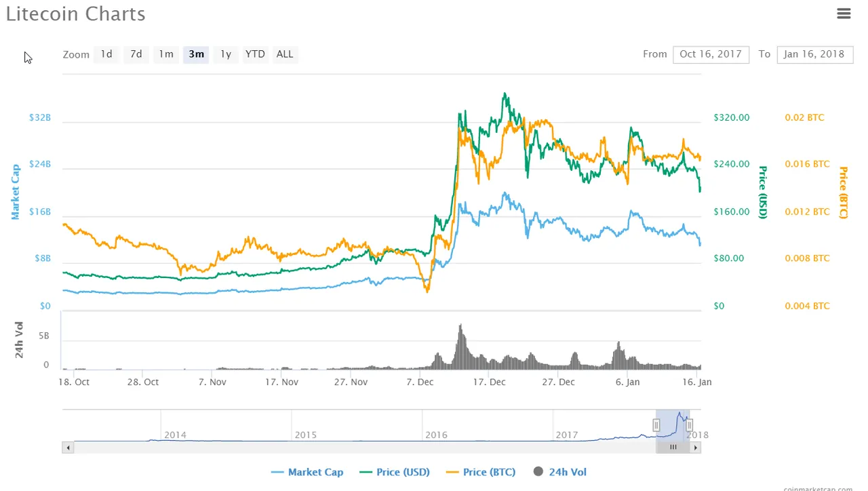The image size is (868, 491).
Task: Click the navigator left range handle
Action: click(656, 425)
